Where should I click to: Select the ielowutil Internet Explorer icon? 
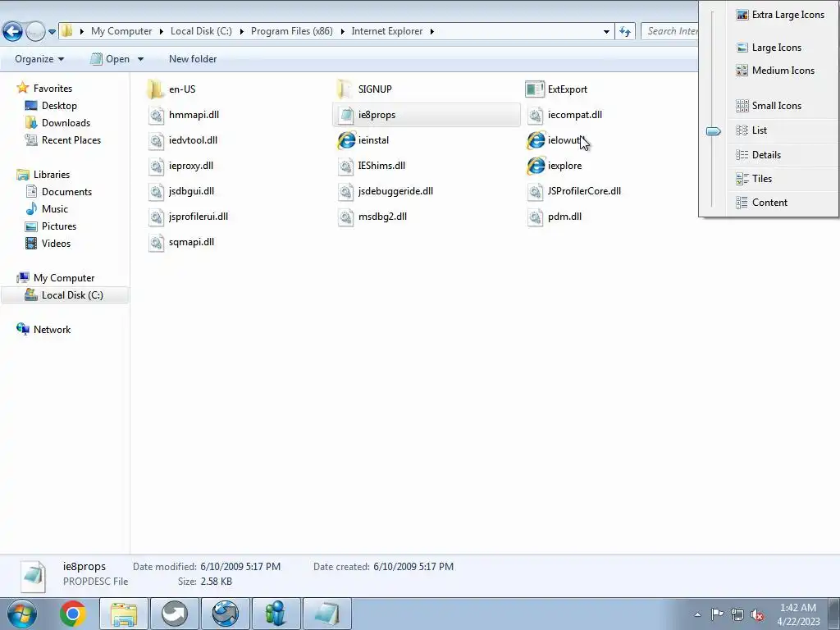click(x=535, y=140)
